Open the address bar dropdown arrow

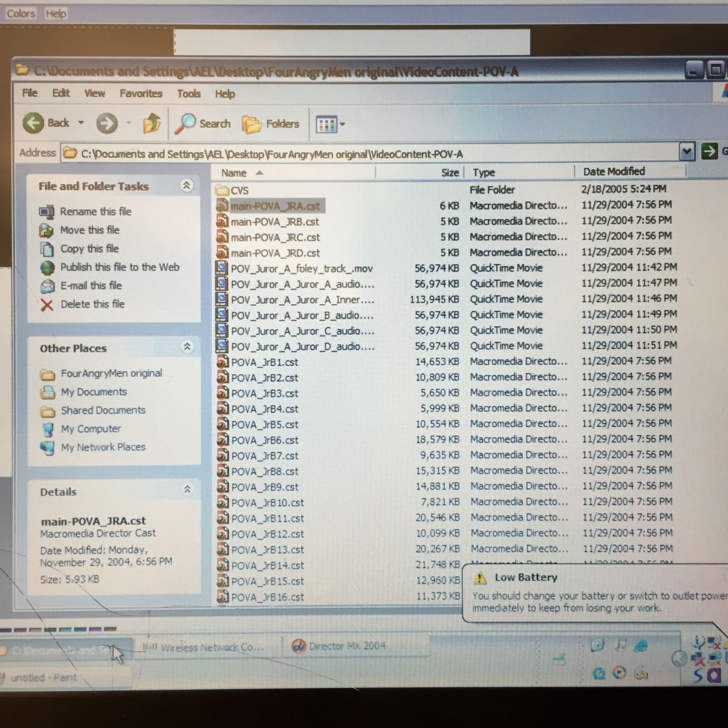tap(687, 151)
